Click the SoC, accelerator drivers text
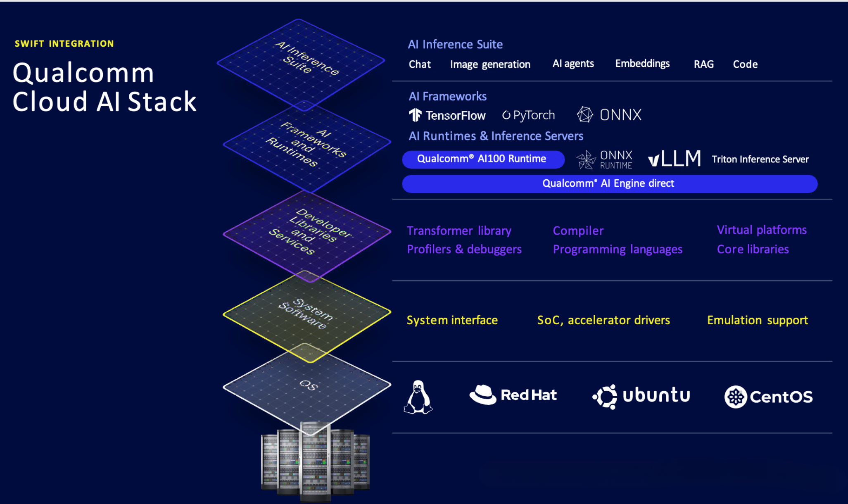848x504 pixels. click(603, 320)
